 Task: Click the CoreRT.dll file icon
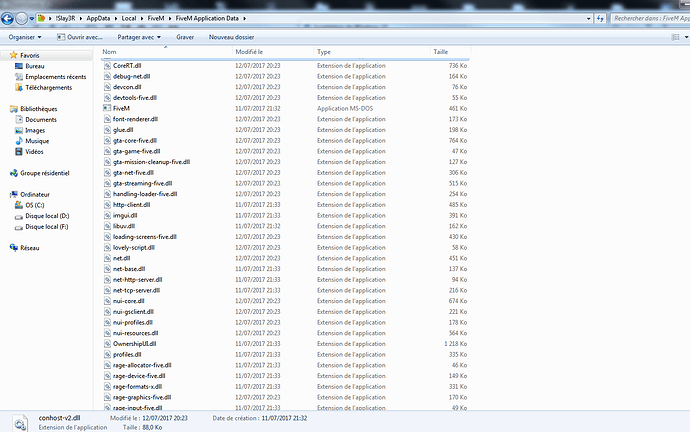point(107,66)
